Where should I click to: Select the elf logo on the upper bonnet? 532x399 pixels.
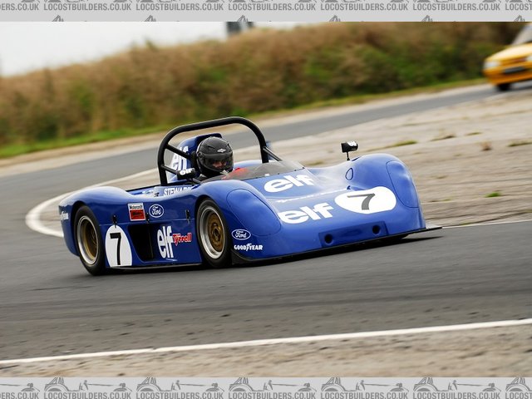click(x=288, y=183)
